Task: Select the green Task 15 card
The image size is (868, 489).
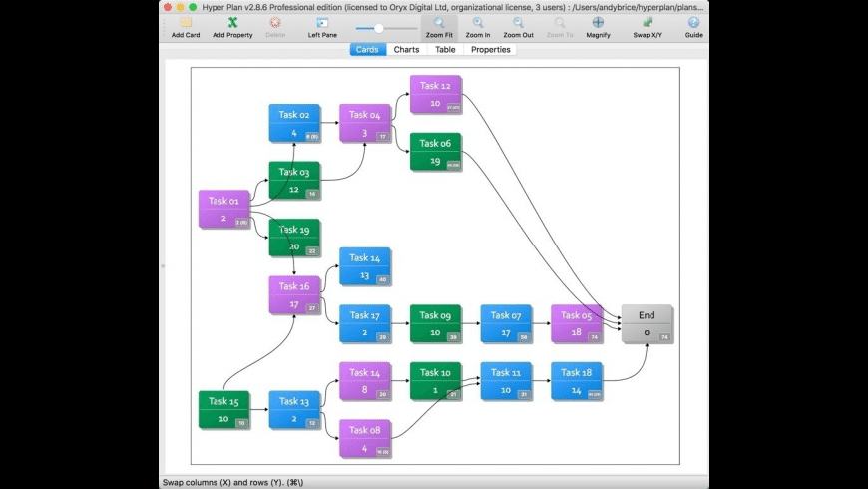Action: 224,410
